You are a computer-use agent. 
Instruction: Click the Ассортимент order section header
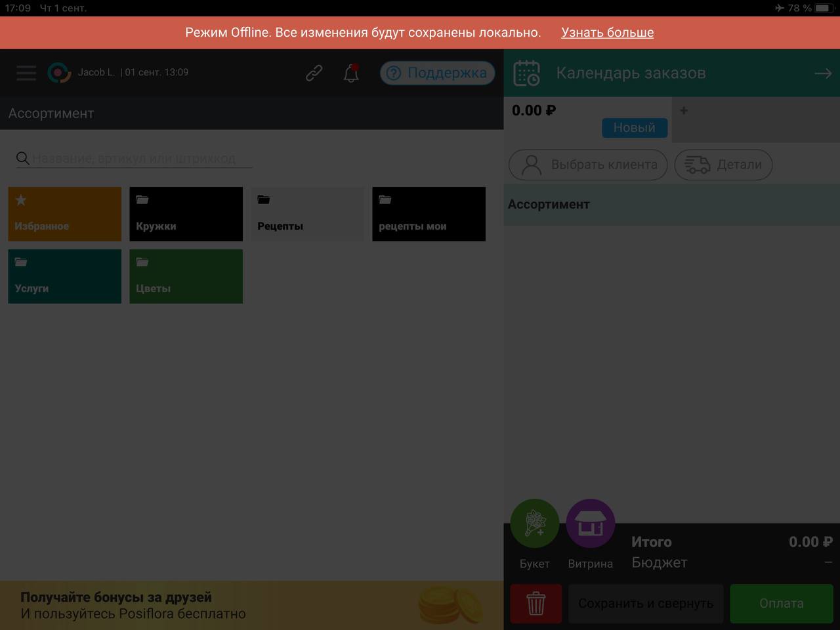pyautogui.click(x=671, y=205)
